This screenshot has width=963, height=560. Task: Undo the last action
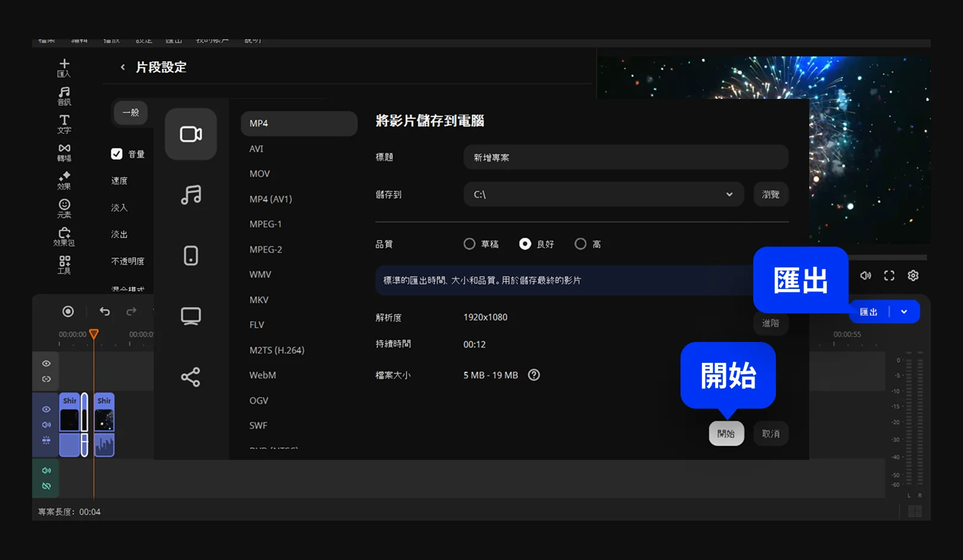point(105,311)
